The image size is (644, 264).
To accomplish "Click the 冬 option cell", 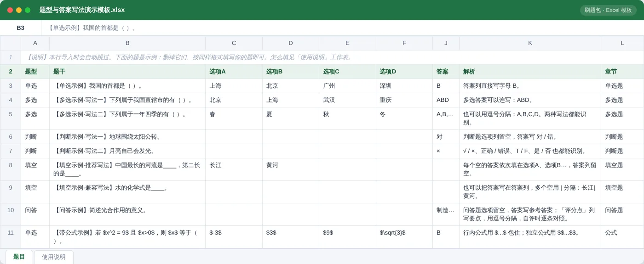I will (404, 118).
